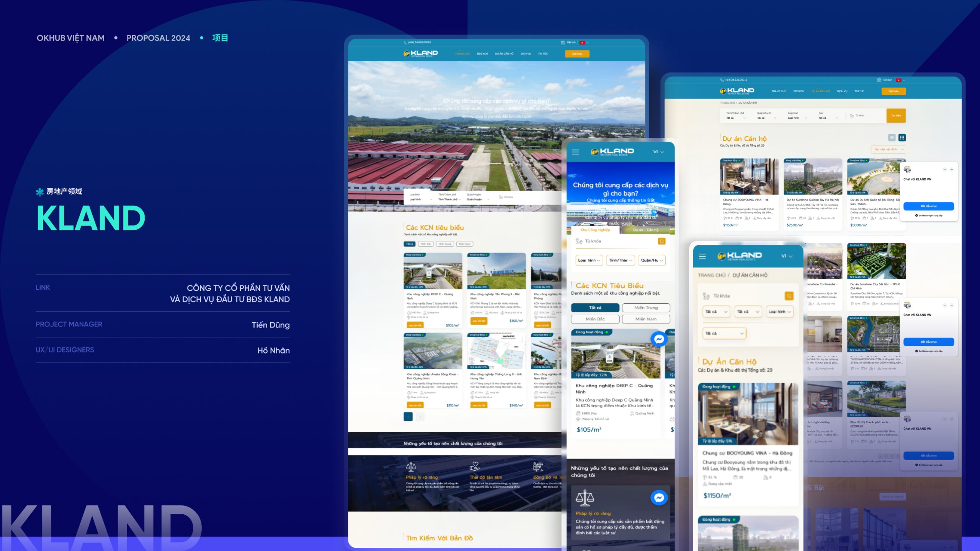The width and height of the screenshot is (980, 551).
Task: Select the Miền Trung chip in the mobile homepage mockup
Action: 646,308
